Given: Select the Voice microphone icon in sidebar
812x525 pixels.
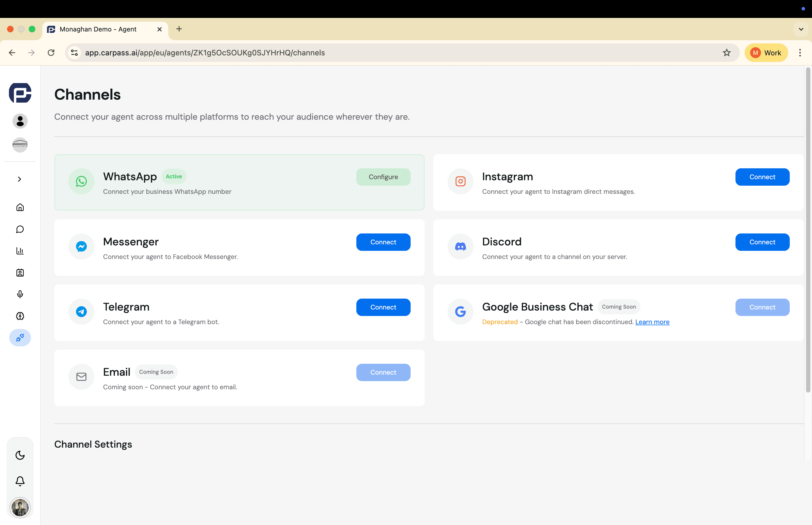Looking at the screenshot, I should tap(20, 294).
